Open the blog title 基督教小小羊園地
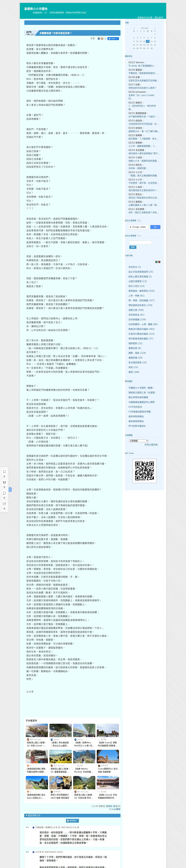This screenshot has height=868, width=186. coord(36,9)
